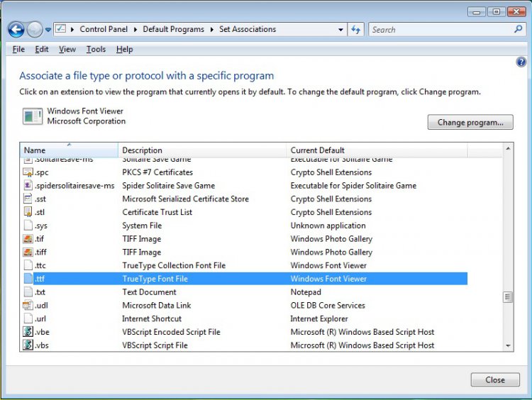Open the View menu
The width and height of the screenshot is (532, 400).
(x=67, y=49)
